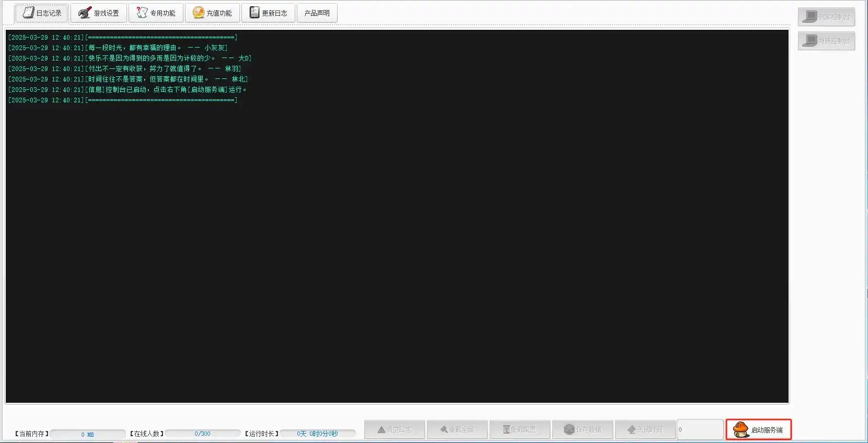This screenshot has width=868, height=443.
Task: Click the 运行时长 uptime display
Action: click(317, 434)
